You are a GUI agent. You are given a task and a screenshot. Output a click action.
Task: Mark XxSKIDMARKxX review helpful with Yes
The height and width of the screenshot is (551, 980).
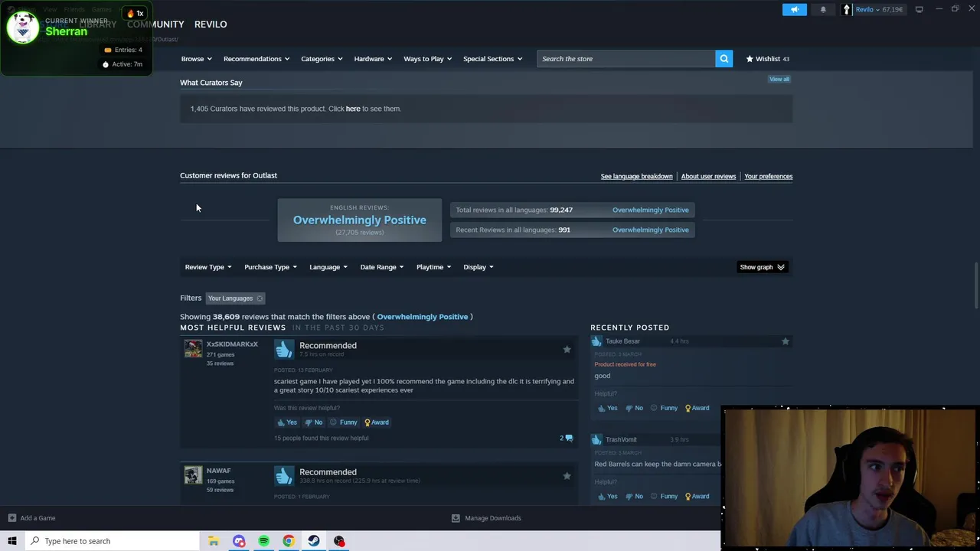click(287, 422)
